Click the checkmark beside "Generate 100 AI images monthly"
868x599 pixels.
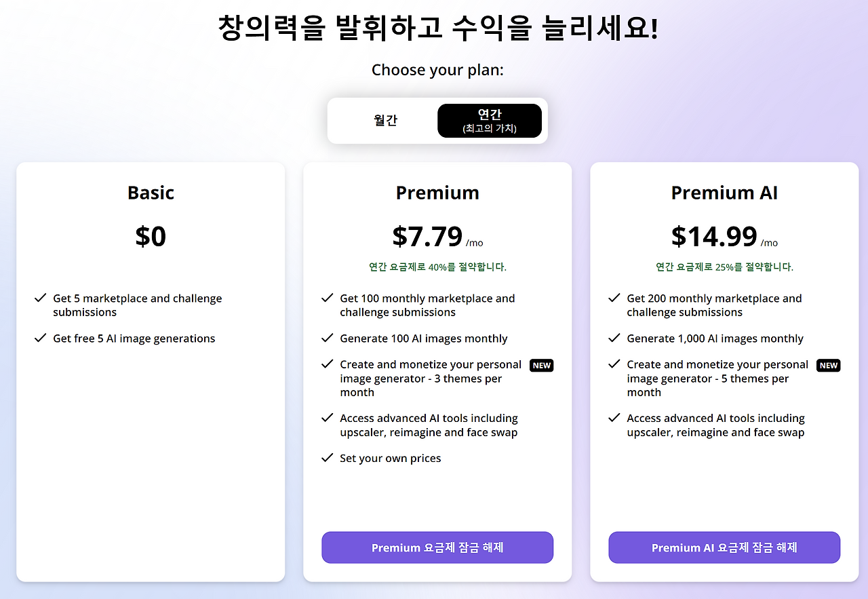pos(327,338)
